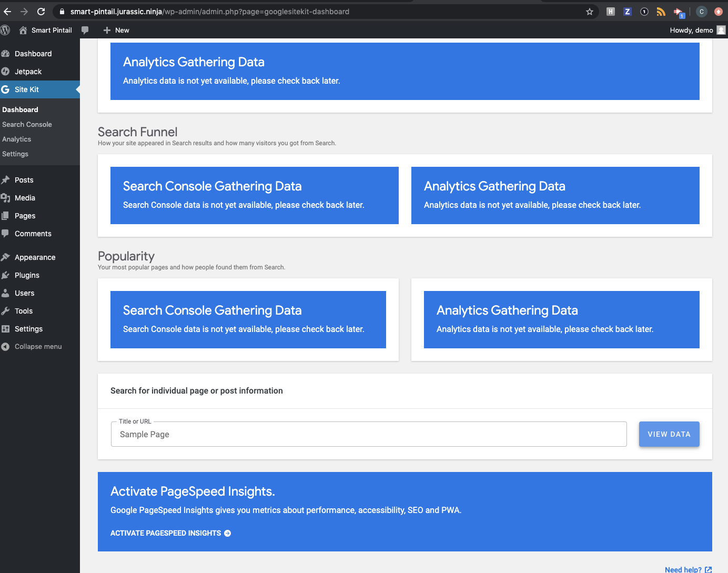728x573 pixels.
Task: Click the Google G Site Kit icon
Action: pos(6,89)
